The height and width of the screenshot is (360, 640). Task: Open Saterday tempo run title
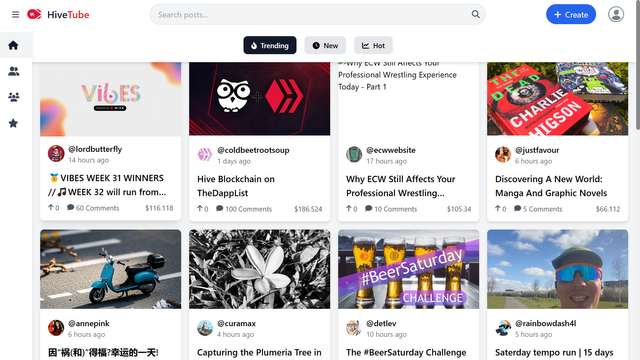tap(554, 352)
